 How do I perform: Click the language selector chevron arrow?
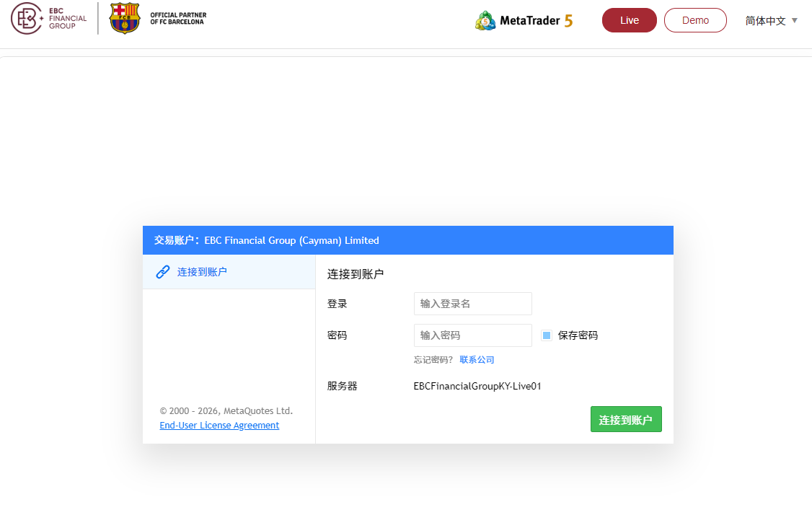click(795, 21)
